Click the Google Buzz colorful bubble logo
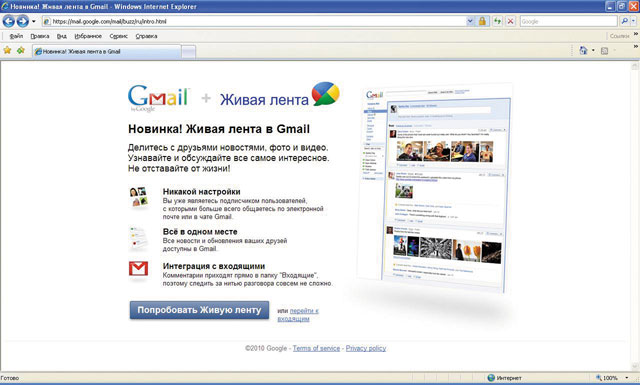Screen dimensions: 640x385 pos(326,94)
